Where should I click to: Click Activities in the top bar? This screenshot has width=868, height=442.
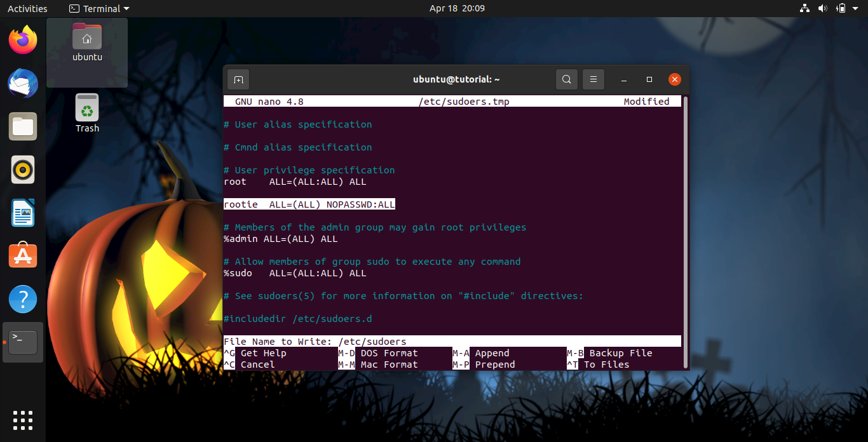click(28, 8)
